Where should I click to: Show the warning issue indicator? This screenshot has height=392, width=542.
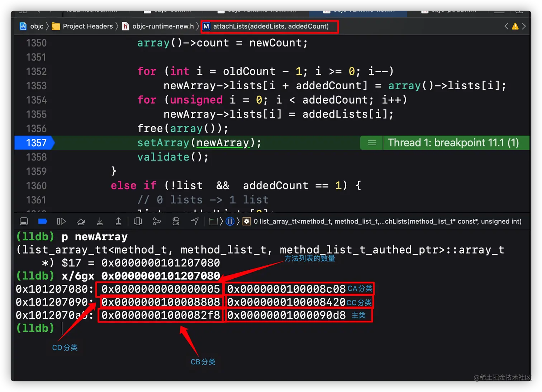pyautogui.click(x=515, y=26)
